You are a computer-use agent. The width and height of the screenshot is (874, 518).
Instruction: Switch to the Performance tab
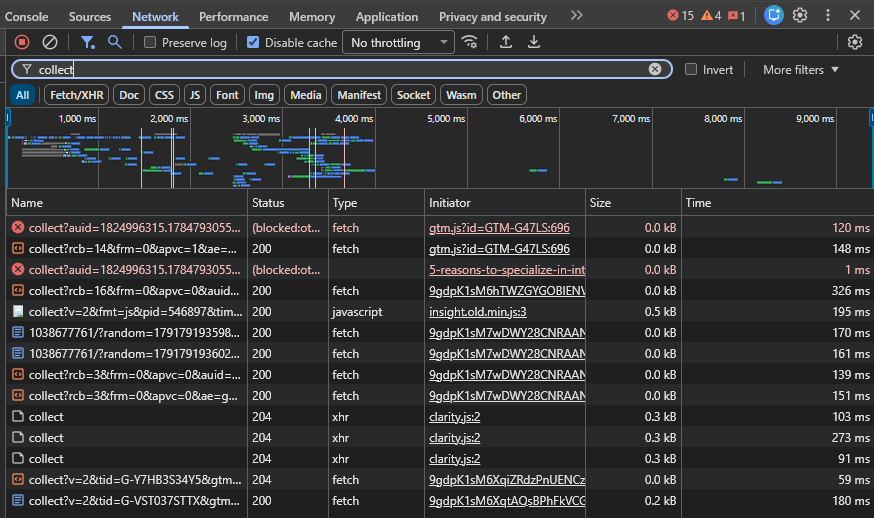[x=234, y=17]
